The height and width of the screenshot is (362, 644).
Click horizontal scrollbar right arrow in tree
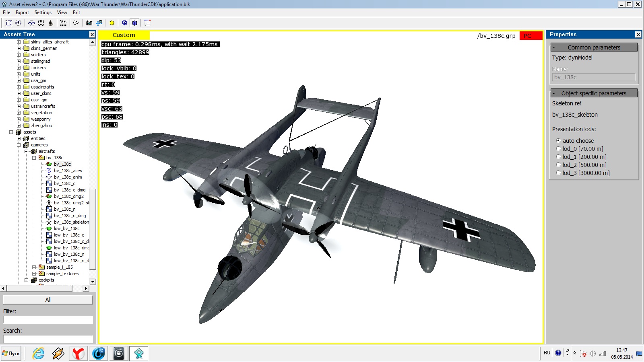click(x=86, y=288)
